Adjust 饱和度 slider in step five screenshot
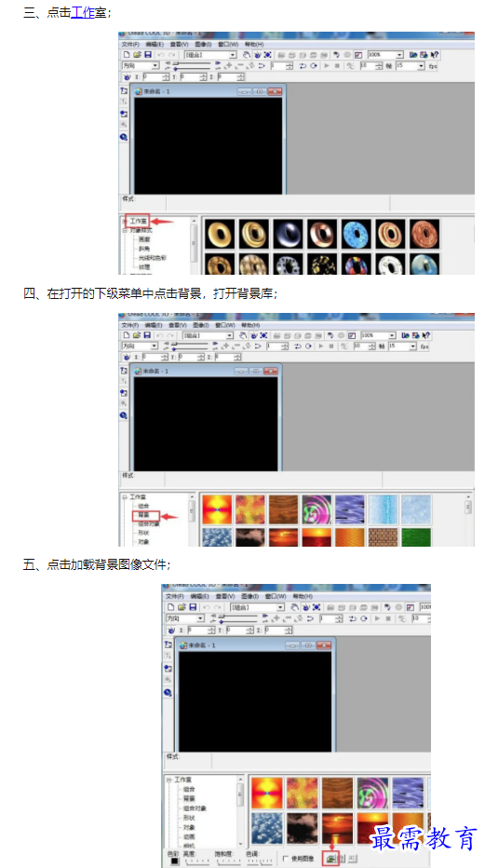The height and width of the screenshot is (868, 485). 229,861
